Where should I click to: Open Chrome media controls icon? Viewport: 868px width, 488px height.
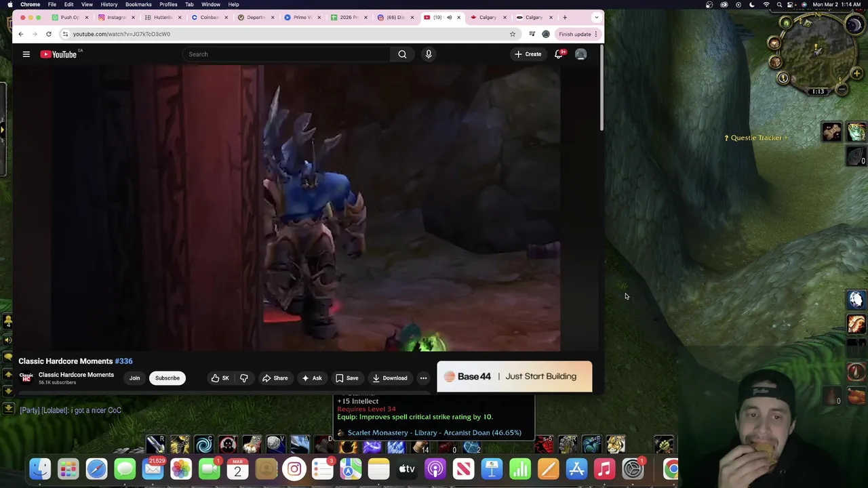(532, 34)
